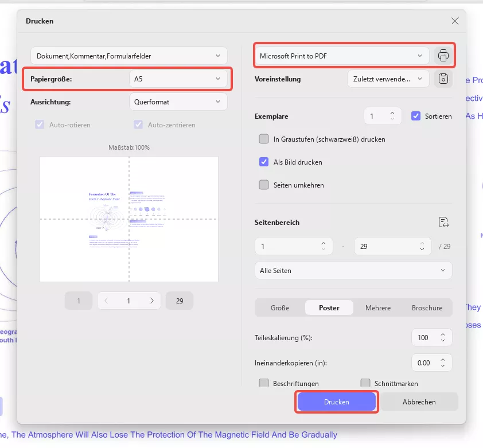This screenshot has height=448, width=483.
Task: Click the Maßstab:100% label
Action: coord(128,147)
